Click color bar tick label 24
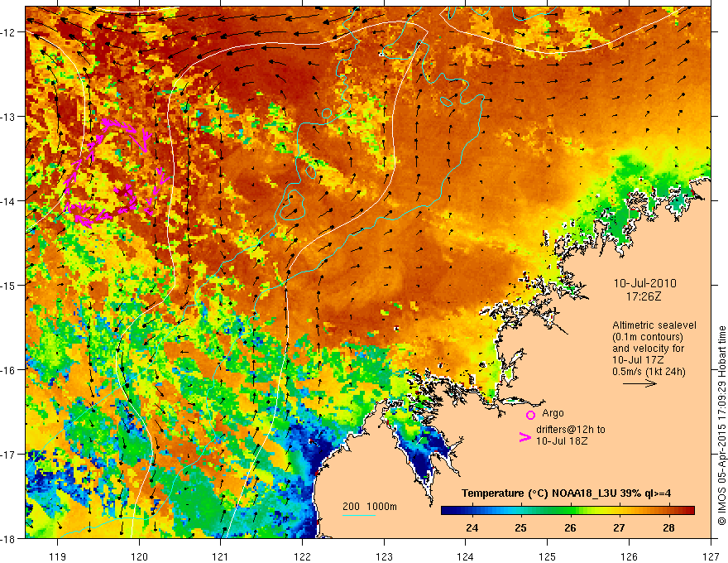 [x=472, y=527]
